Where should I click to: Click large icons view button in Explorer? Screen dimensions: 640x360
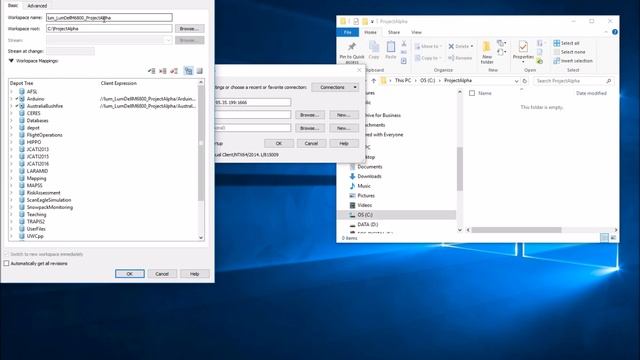click(x=613, y=238)
